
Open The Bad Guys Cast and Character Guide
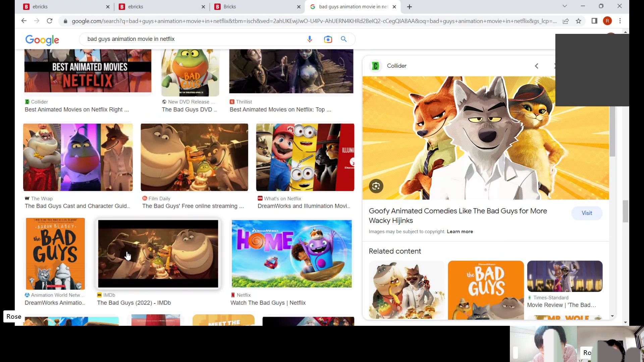pyautogui.click(x=78, y=206)
